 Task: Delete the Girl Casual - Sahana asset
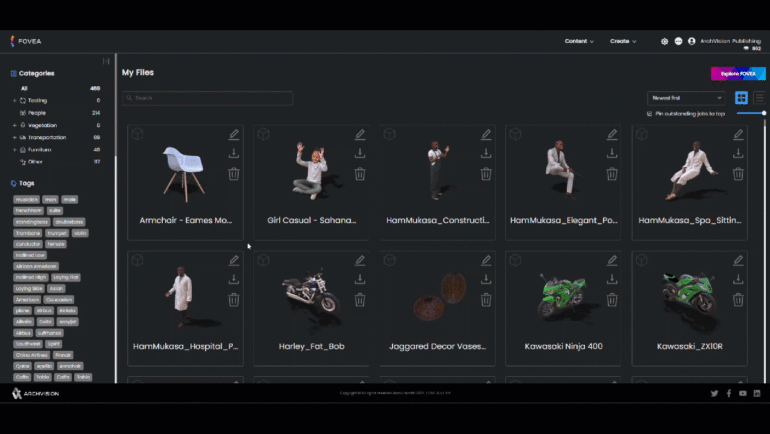click(360, 174)
